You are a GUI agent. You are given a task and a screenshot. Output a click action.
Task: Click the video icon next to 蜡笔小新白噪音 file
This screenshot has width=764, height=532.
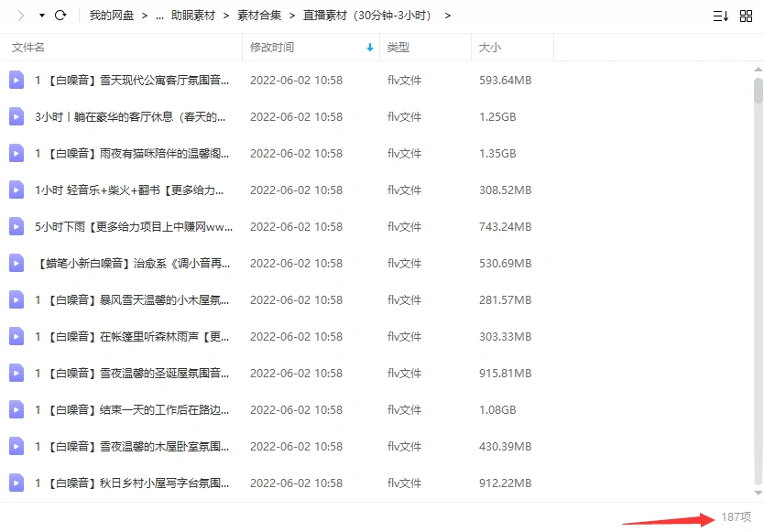pos(15,263)
